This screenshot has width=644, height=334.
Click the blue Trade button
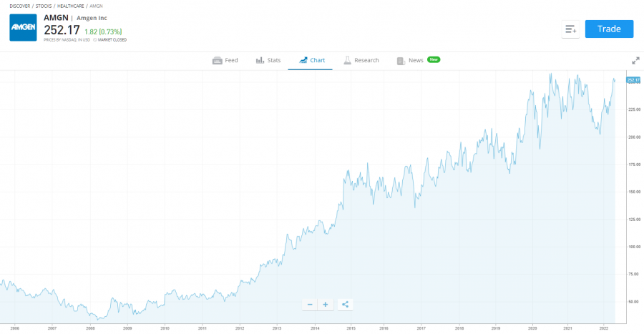609,29
